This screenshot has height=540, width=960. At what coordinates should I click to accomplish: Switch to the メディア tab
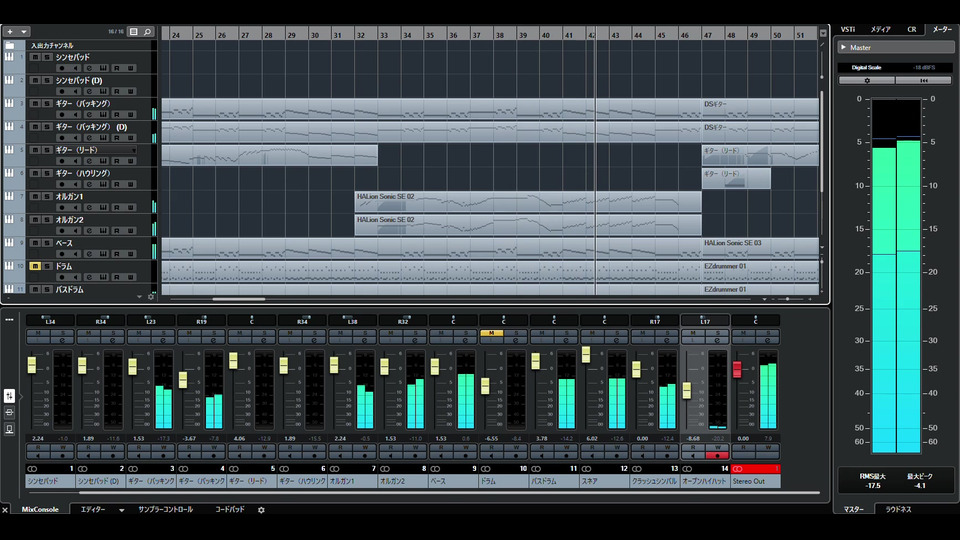(881, 29)
